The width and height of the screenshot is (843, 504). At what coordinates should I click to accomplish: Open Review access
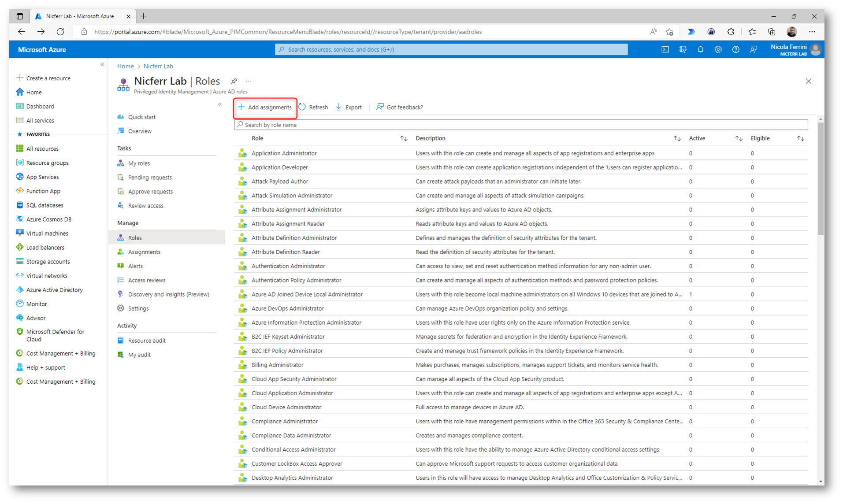(145, 206)
